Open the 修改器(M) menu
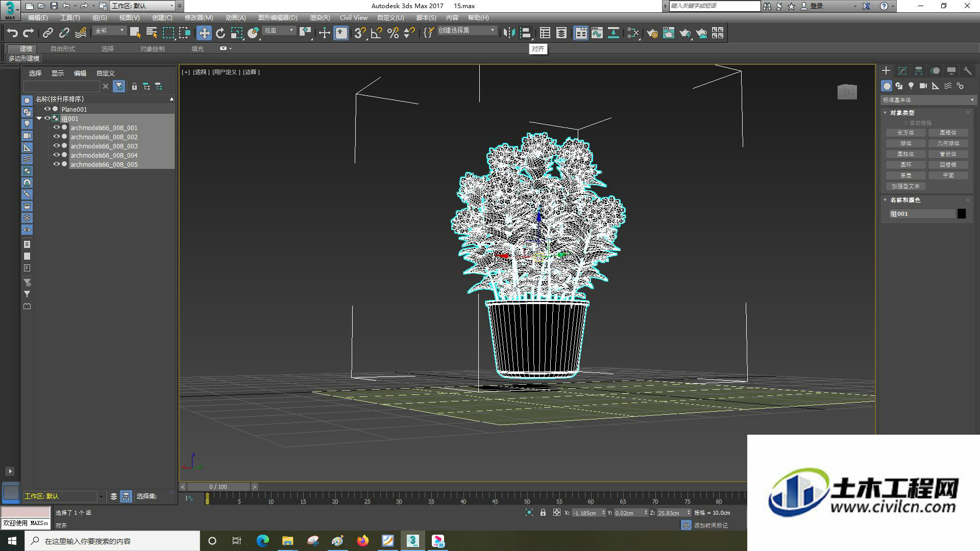 click(x=199, y=17)
